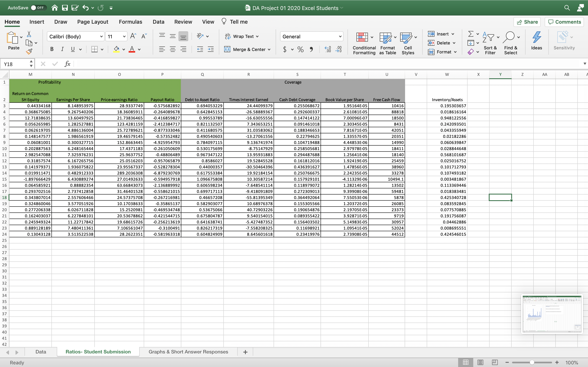The width and height of the screenshot is (588, 367).
Task: Click the Format Painter brush icon
Action: point(29,51)
